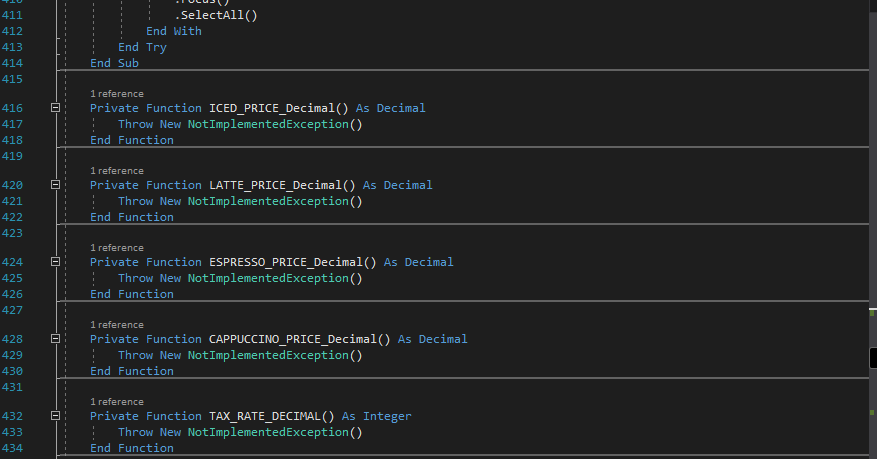Click 'End Function' on line 430
Image resolution: width=877 pixels, height=459 pixels.
pos(131,372)
